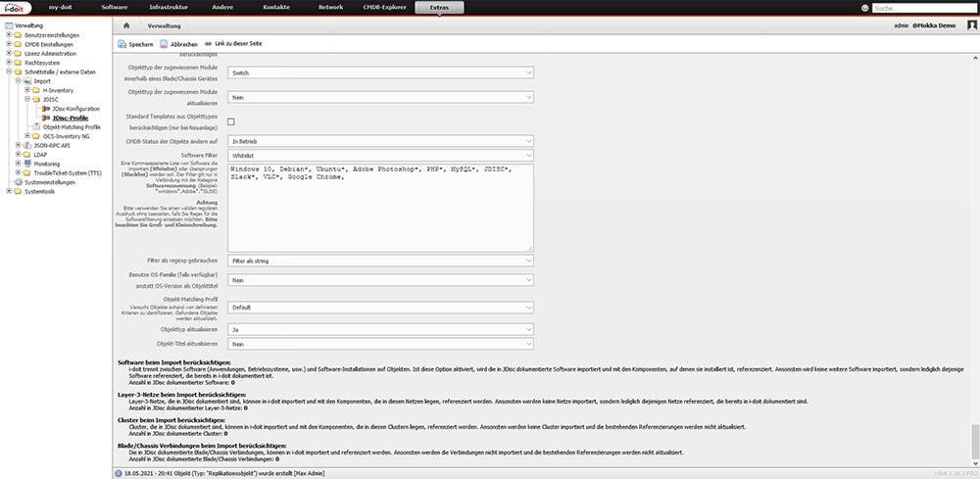Click the Monitoring screen icon
Image resolution: width=980 pixels, height=479 pixels.
tap(27, 164)
